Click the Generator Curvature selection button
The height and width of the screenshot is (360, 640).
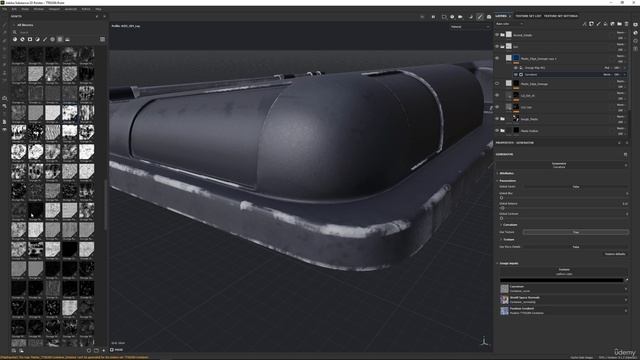click(x=559, y=165)
